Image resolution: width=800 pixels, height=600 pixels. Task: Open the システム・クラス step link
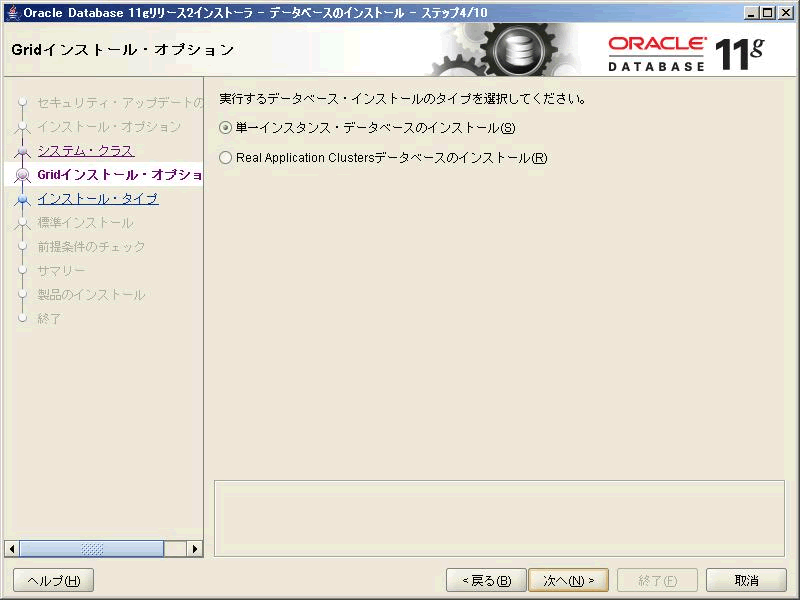[85, 151]
